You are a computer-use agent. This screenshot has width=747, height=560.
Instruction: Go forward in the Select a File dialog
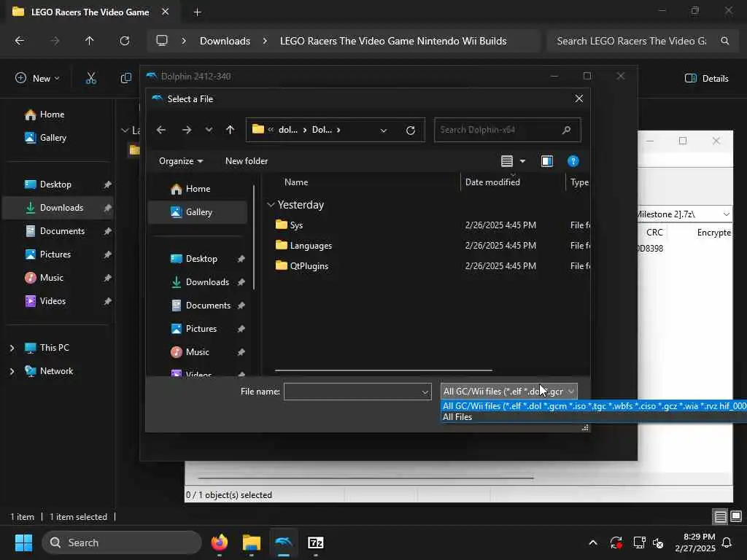point(186,130)
